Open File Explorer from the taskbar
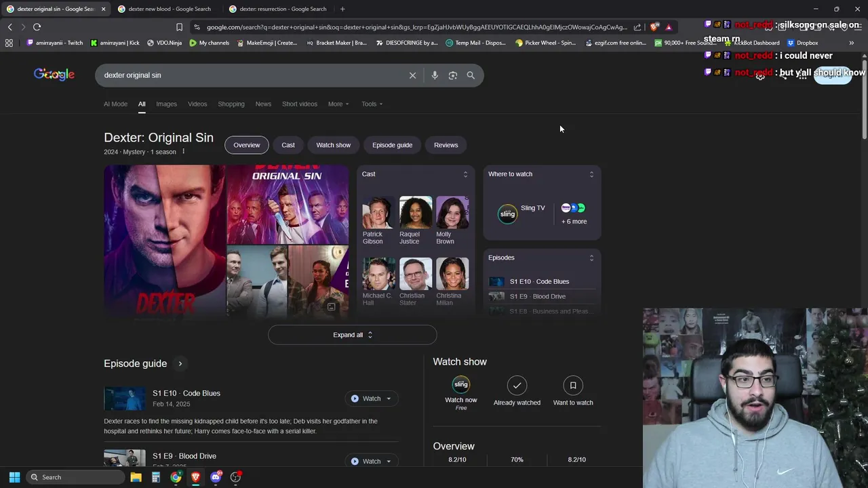 (136, 477)
